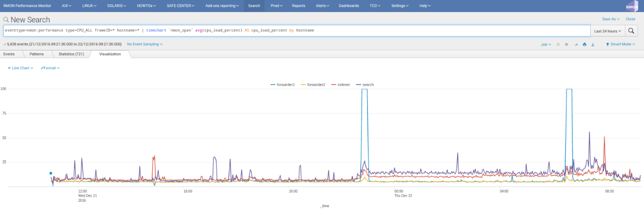This screenshot has height=215, width=644.
Task: Click the magnifying glass search button
Action: (632, 31)
